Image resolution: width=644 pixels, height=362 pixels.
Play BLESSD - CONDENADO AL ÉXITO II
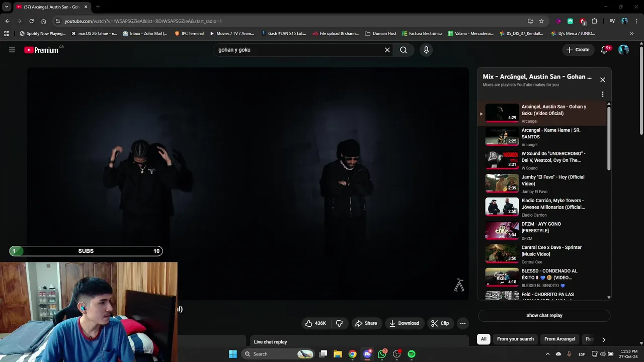coord(542,278)
